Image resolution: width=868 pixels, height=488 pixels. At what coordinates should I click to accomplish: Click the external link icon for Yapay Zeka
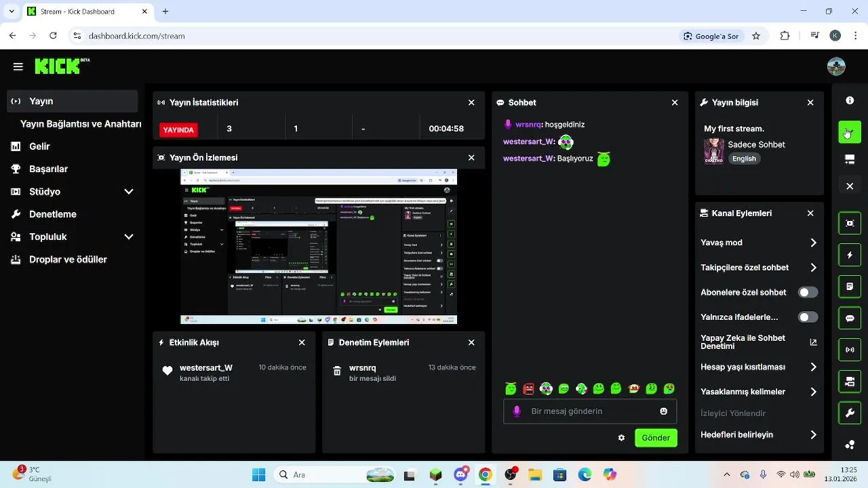(813, 342)
